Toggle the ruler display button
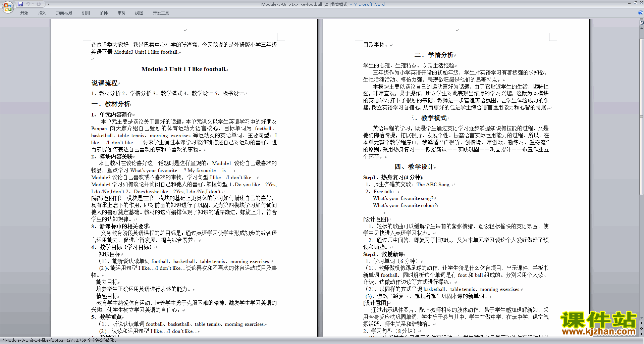The image size is (644, 344). coord(642,23)
